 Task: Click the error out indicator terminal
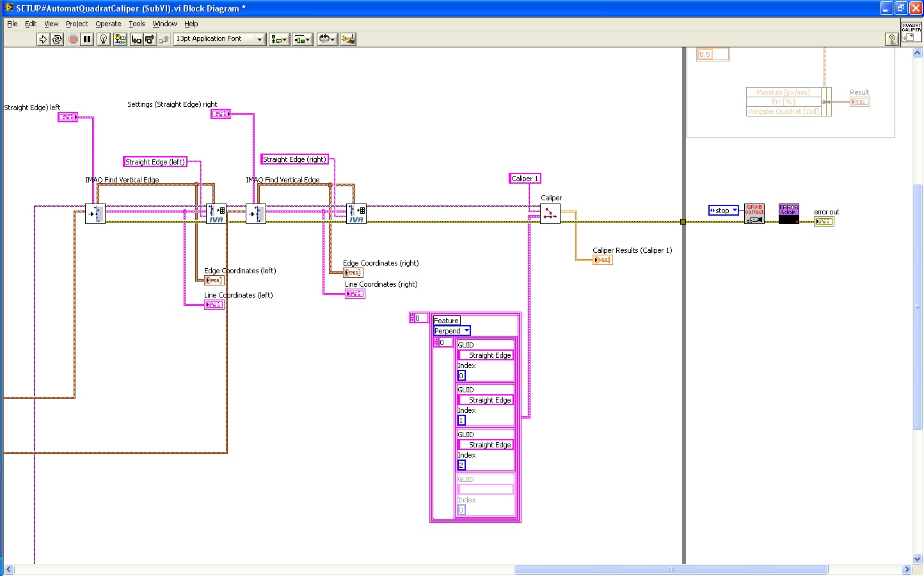[824, 221]
